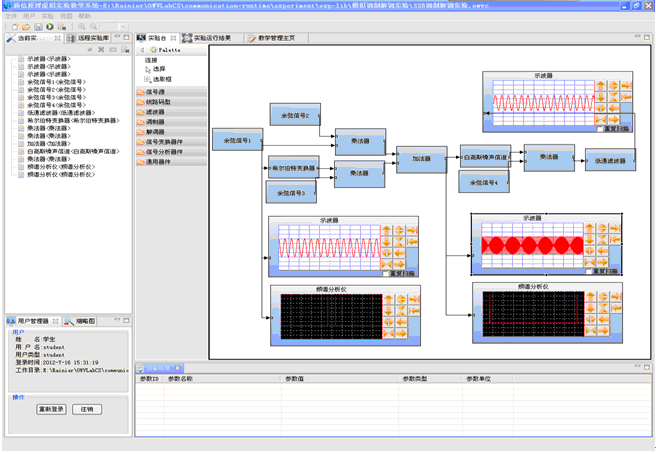Viewport: 656px width, 454px height.
Task: Expand the 信号源 palette folder
Action: point(155,92)
